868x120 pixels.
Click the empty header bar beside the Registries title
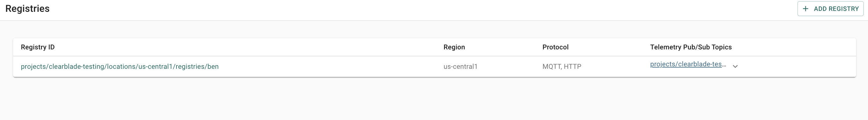pos(421,9)
